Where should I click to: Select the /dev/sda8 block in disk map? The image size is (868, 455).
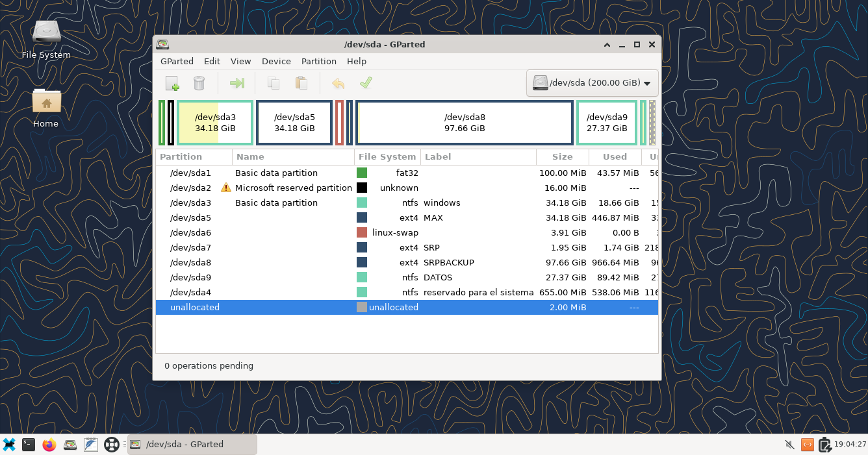(465, 123)
